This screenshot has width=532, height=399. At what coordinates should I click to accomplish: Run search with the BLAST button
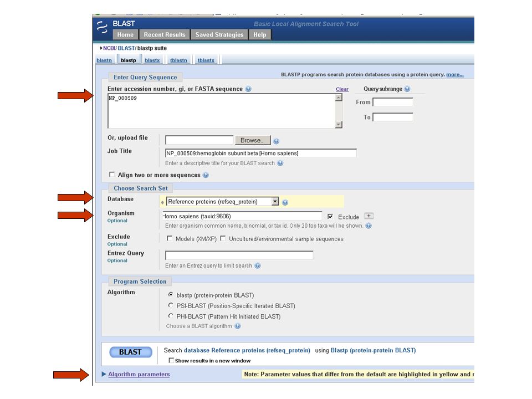pos(130,352)
